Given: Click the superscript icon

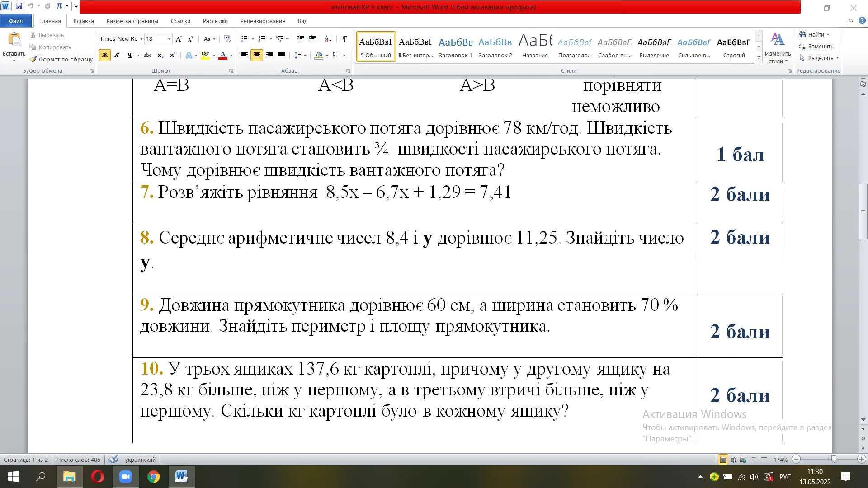Looking at the screenshot, I should click(x=172, y=55).
